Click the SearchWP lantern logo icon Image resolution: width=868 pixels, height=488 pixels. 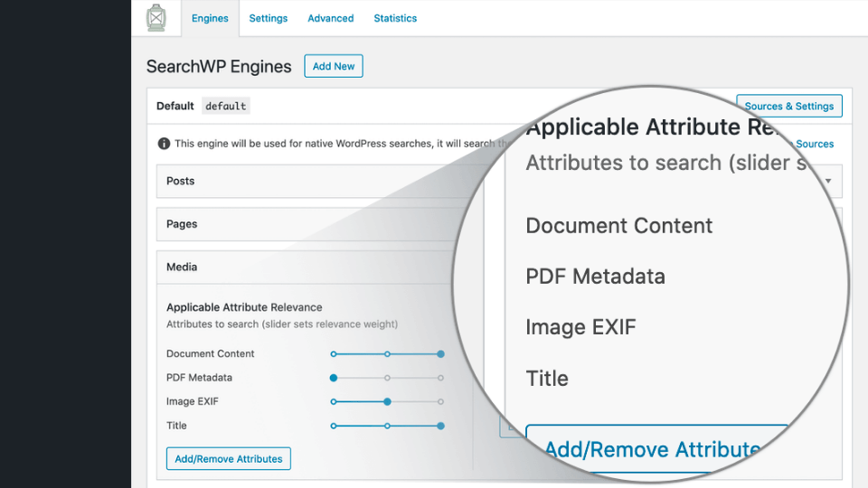point(156,18)
